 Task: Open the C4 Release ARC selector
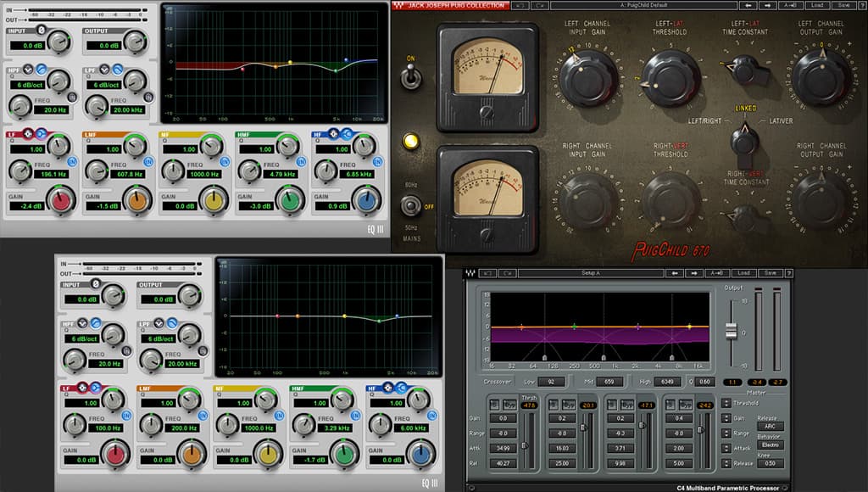[x=770, y=426]
